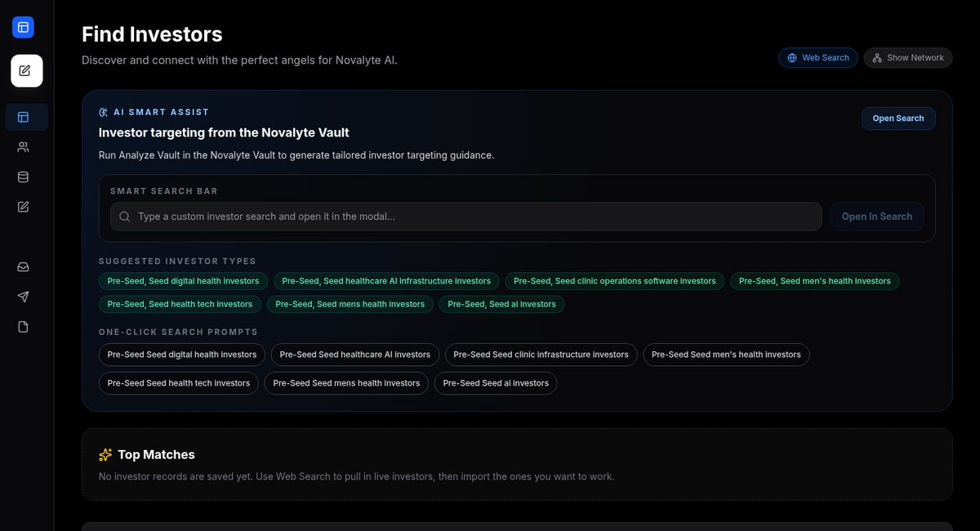Click the magnifier icon in smart search bar
Screen dimensions: 980x531
tap(125, 216)
